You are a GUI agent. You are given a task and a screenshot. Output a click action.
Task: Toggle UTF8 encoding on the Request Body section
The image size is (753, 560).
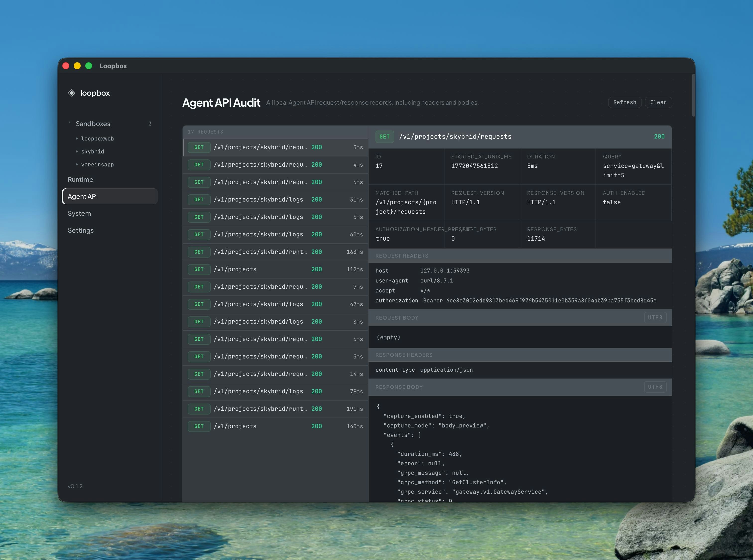[655, 318]
